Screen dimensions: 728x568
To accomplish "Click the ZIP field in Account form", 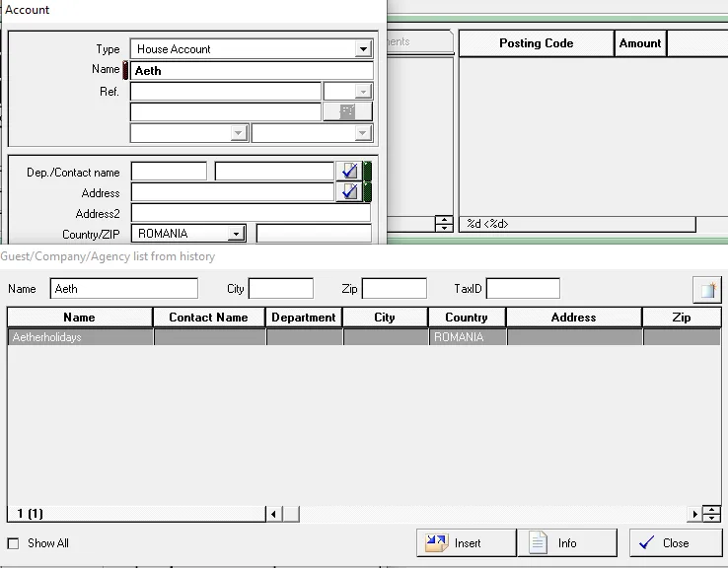I will 314,233.
